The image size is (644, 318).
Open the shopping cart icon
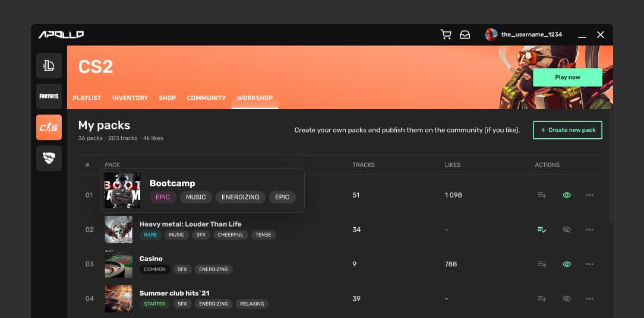tap(446, 34)
